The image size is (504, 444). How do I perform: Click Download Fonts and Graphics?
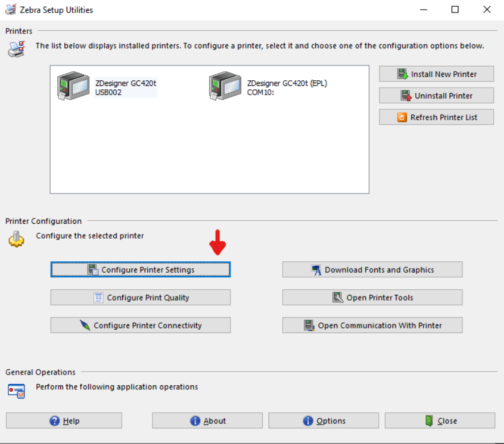(372, 270)
